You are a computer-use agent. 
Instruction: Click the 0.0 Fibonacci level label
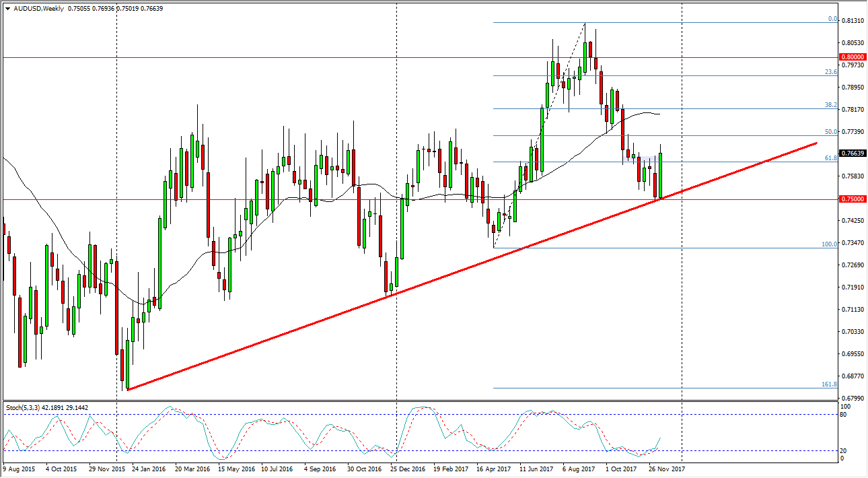[832, 20]
